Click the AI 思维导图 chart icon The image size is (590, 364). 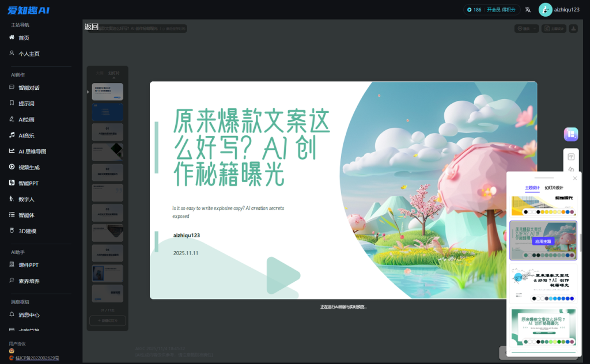(12, 151)
